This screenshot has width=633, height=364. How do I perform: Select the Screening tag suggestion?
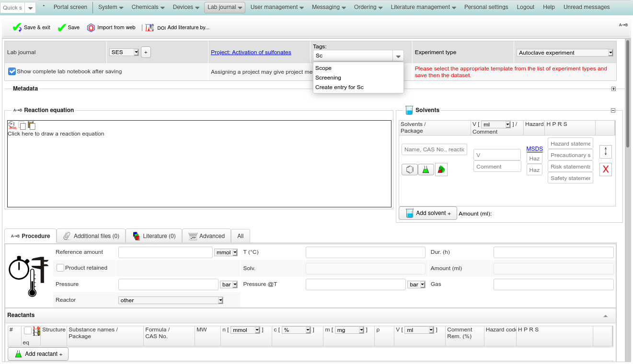[x=358, y=78]
